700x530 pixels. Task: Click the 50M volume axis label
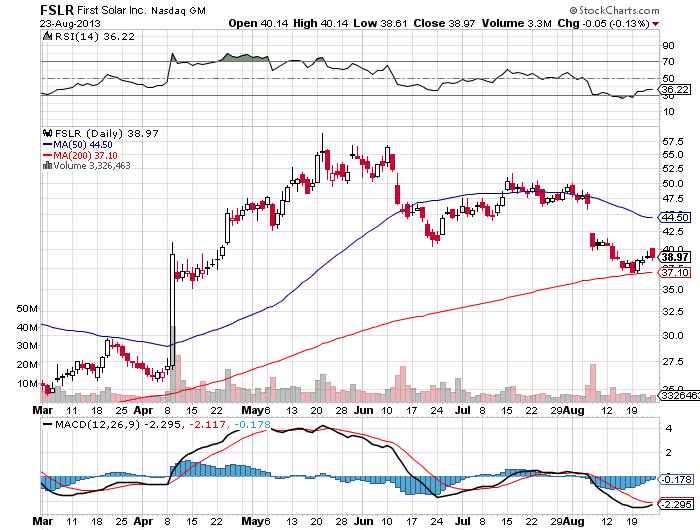point(27,309)
